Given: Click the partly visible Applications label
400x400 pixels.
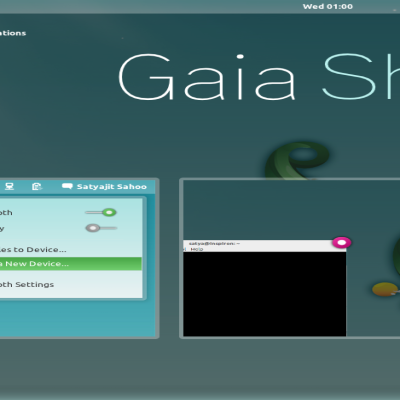Looking at the screenshot, I should pos(13,33).
